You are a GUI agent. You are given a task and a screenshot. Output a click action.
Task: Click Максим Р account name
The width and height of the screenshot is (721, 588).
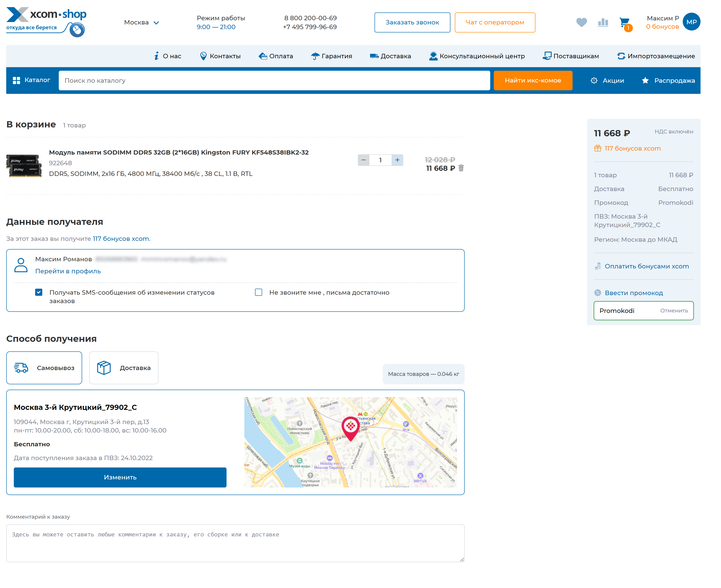click(663, 18)
